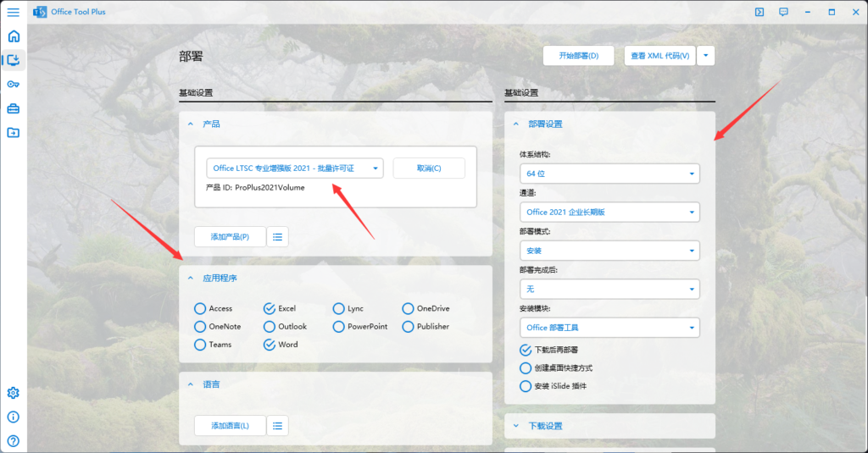
Task: Open the 部署完成后 无 dropdown
Action: pos(609,290)
